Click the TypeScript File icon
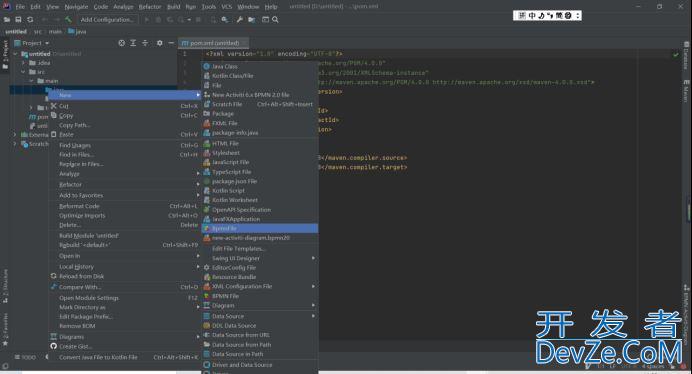Viewport: 692px width, 374px height. [207, 172]
